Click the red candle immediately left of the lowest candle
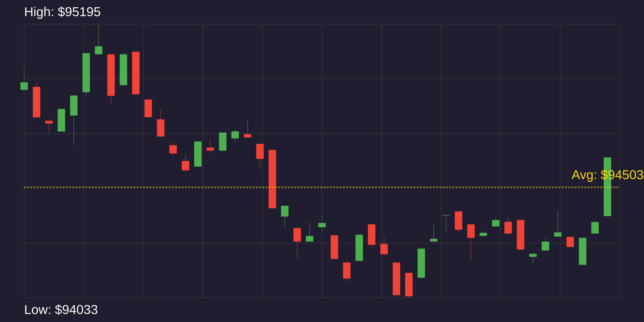The height and width of the screenshot is (322, 644). coord(396,279)
